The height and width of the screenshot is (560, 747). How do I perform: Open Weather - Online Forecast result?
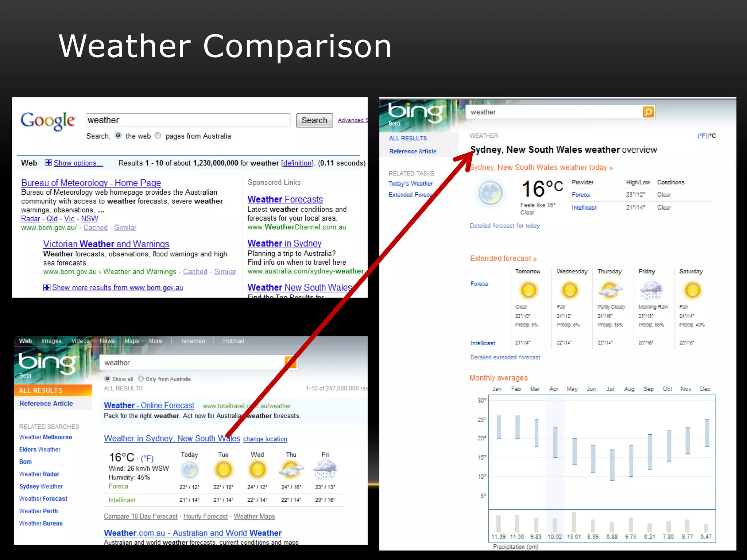(x=149, y=405)
